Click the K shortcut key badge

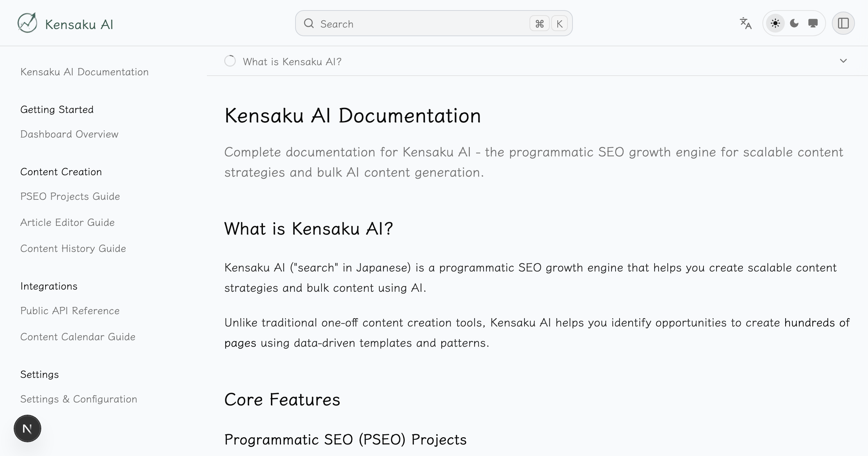(x=559, y=24)
